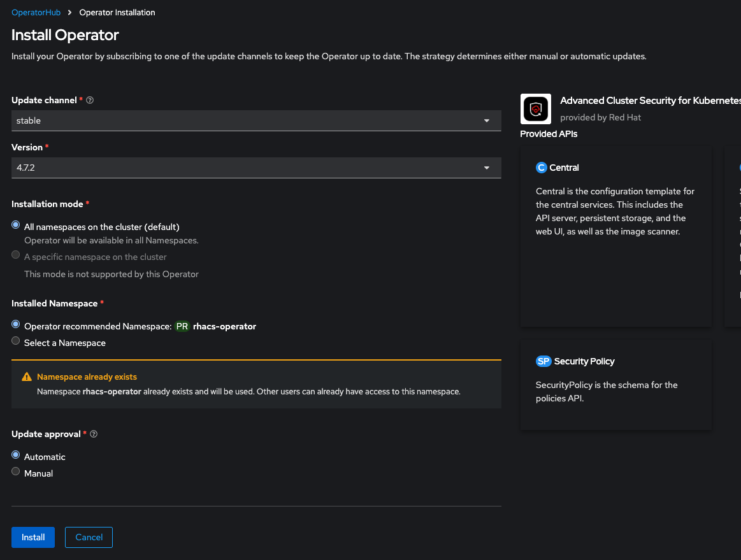Click the Security Policy 'SP' badge icon
741x560 pixels.
pyautogui.click(x=543, y=361)
